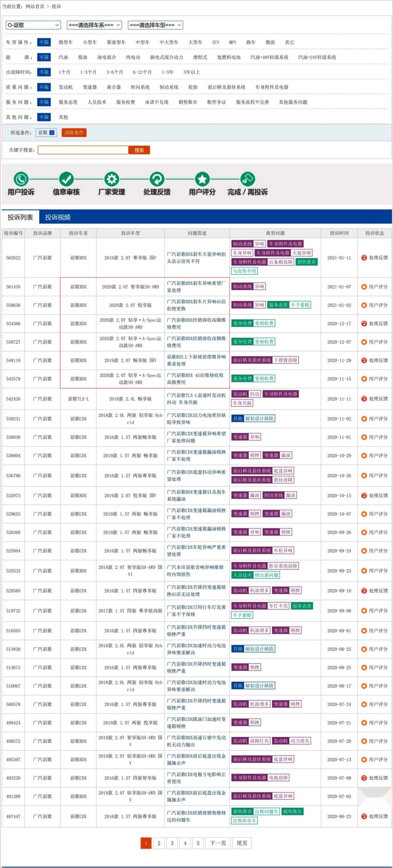Go to results page 2

pos(159,843)
